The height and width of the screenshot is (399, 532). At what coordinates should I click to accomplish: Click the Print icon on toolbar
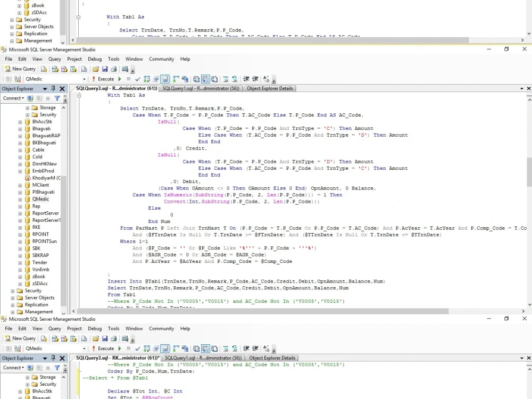(113, 70)
